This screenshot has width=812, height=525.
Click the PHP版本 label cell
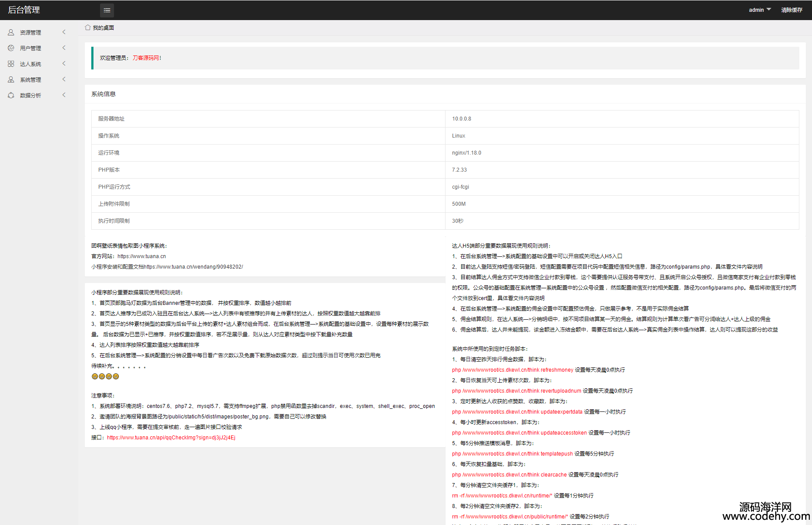[x=268, y=170]
